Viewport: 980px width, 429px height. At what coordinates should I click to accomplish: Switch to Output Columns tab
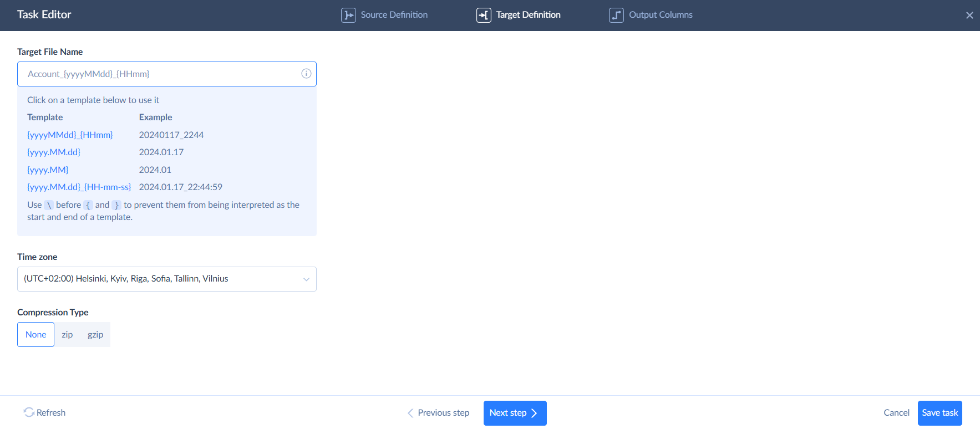660,15
